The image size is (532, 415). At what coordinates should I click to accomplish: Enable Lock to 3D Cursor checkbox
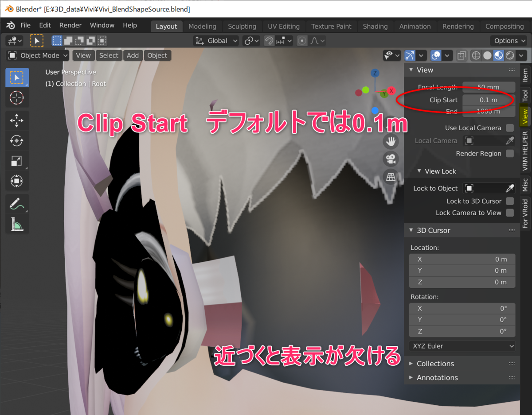510,201
